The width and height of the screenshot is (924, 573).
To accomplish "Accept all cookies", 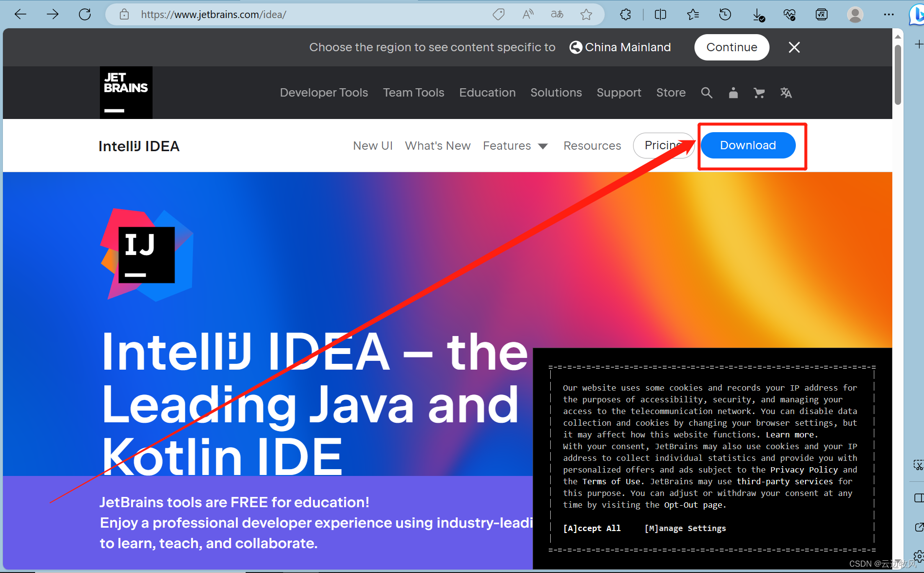I will [592, 528].
